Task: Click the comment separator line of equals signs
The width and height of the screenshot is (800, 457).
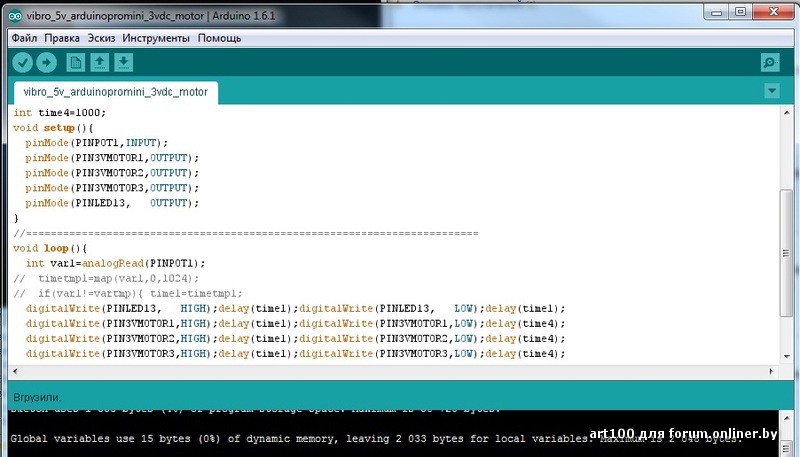Action: click(246, 234)
